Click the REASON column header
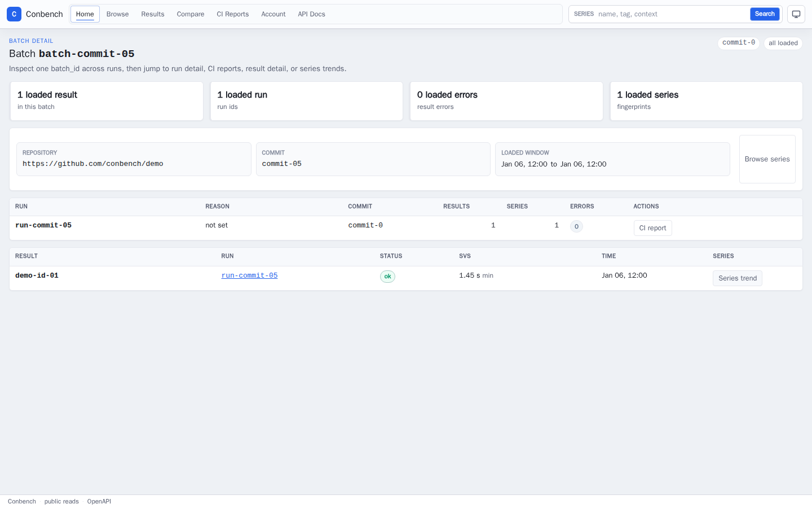Viewport: 812px width, 508px height. coord(217,207)
